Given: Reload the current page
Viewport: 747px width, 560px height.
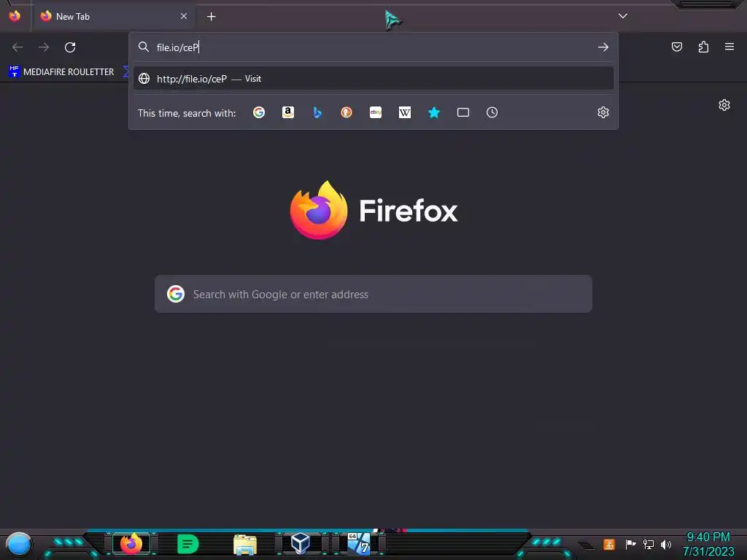Looking at the screenshot, I should 70,47.
